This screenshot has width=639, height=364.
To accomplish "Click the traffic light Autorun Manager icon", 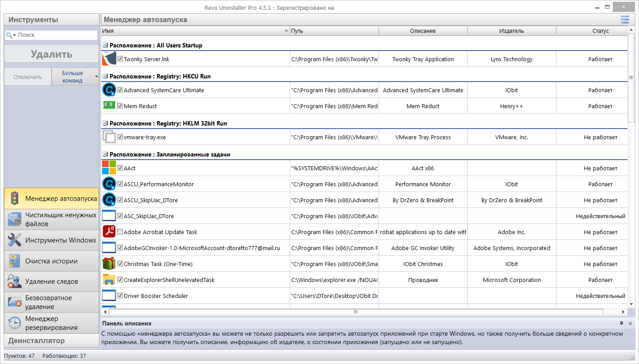I will (15, 199).
